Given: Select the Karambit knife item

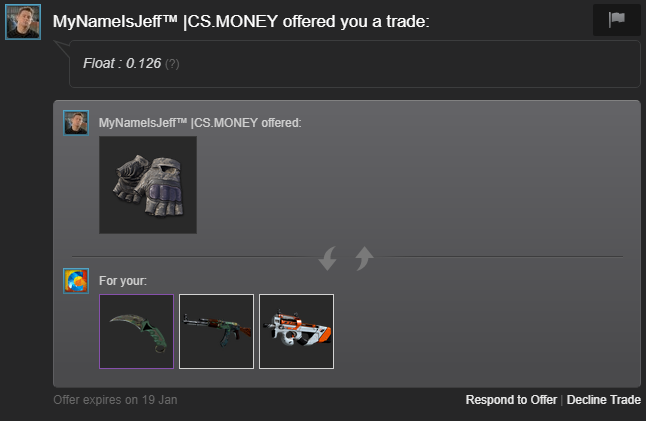Looking at the screenshot, I should pyautogui.click(x=136, y=331).
